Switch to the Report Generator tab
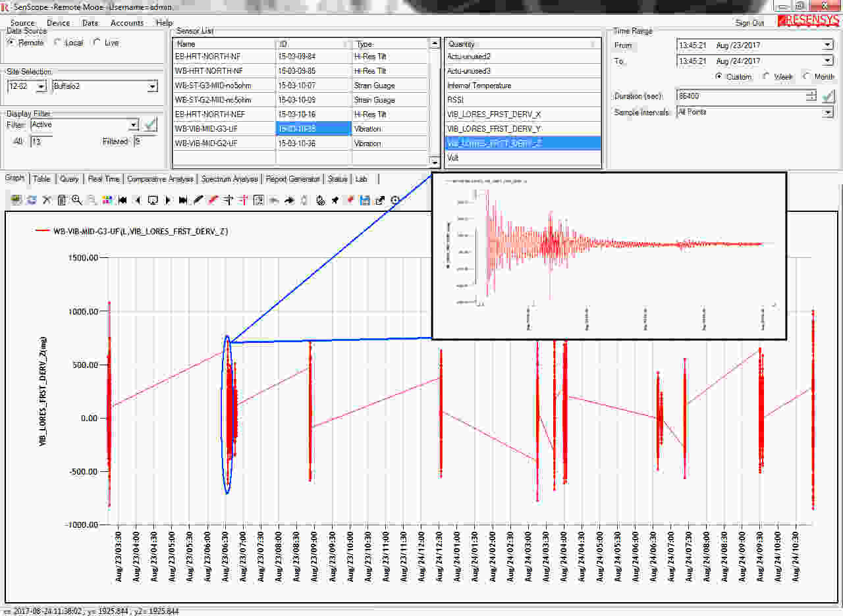Viewport: 843px width, 616px height. (x=293, y=179)
